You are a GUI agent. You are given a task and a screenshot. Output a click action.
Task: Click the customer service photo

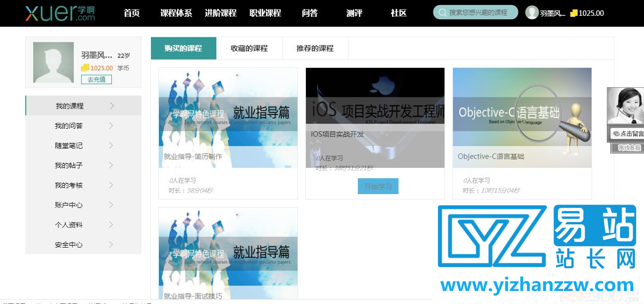(627, 106)
